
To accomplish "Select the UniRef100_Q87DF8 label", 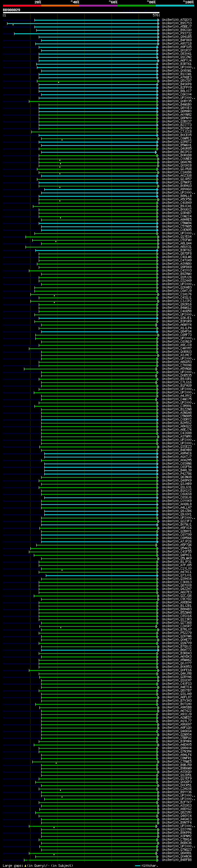I will pyautogui.click(x=176, y=254).
